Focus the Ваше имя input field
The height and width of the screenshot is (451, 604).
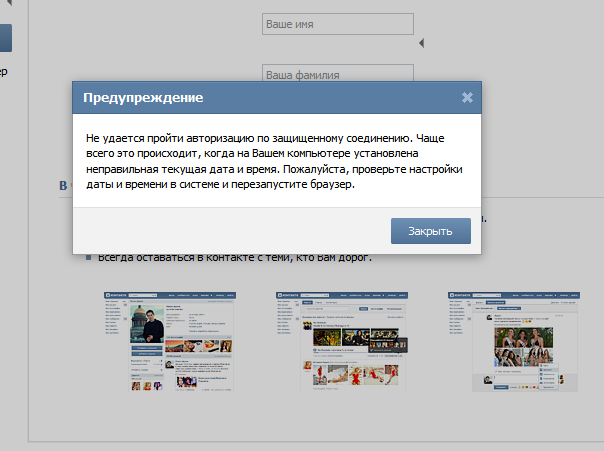337,23
